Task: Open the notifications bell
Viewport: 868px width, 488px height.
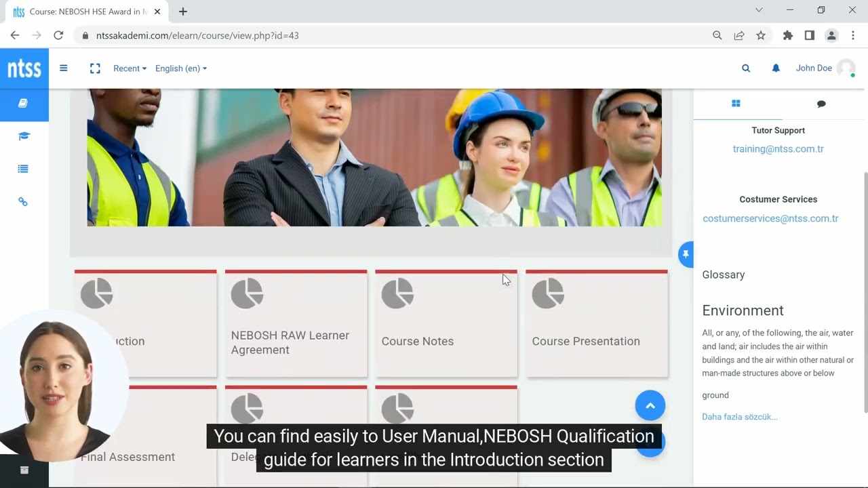Action: 776,68
